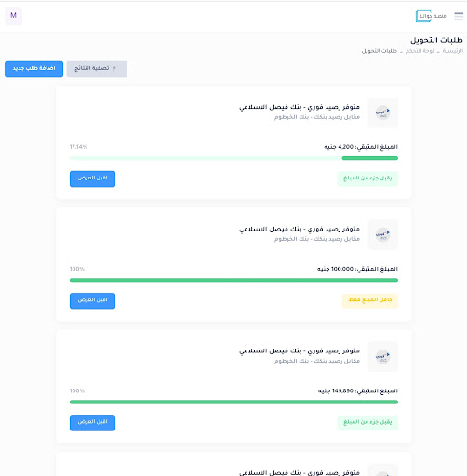This screenshot has width=467, height=476.
Task: Click the 100% progress bar of the 100,000 card
Action: pos(233,280)
